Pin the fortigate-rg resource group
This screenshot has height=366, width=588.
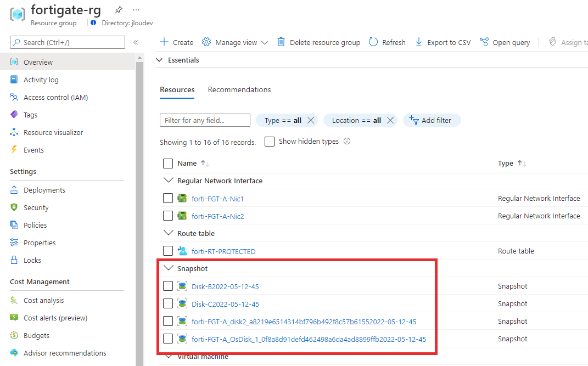click(119, 10)
